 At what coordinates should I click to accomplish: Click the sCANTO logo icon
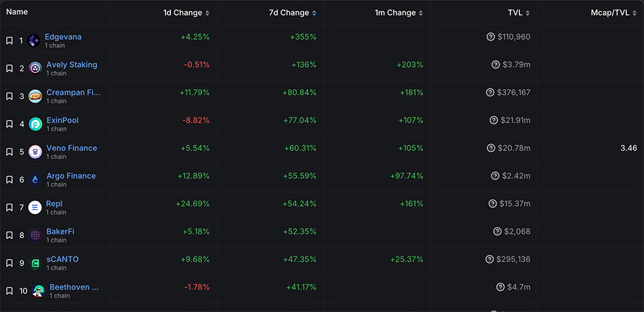coord(35,263)
